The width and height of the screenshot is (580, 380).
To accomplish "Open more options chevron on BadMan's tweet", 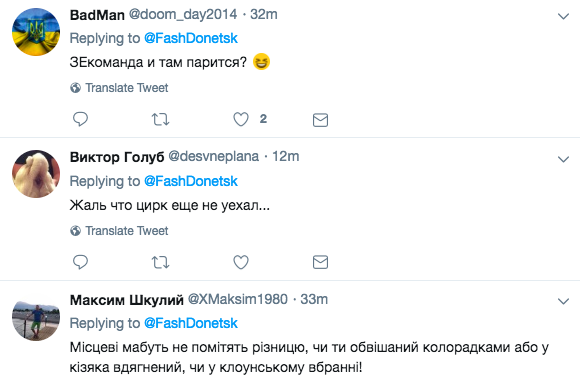I will coord(563,16).
